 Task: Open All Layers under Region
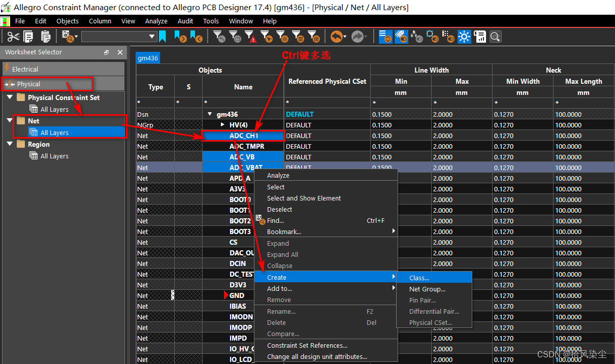54,156
